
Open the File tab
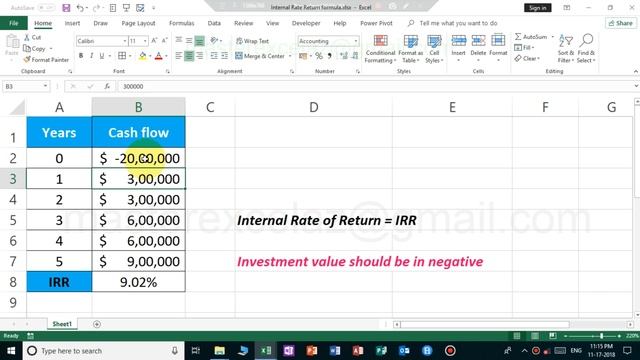pos(14,23)
